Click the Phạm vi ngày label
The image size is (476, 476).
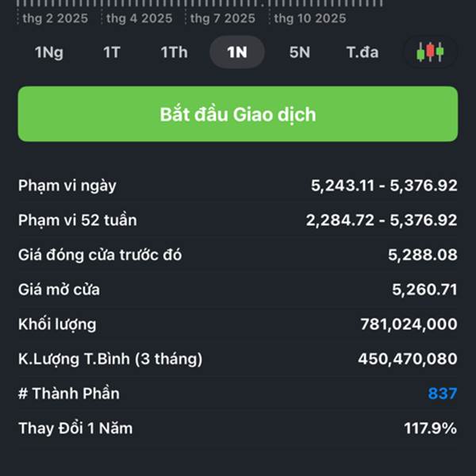click(67, 186)
